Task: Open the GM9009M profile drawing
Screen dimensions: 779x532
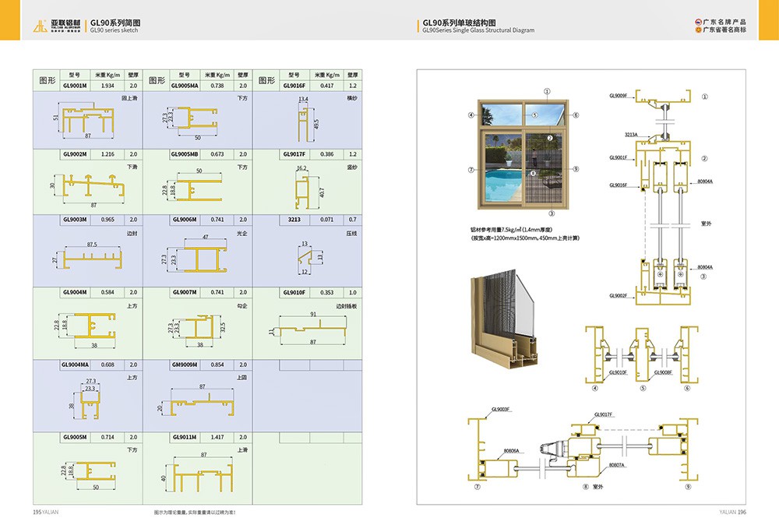Action: click(196, 401)
